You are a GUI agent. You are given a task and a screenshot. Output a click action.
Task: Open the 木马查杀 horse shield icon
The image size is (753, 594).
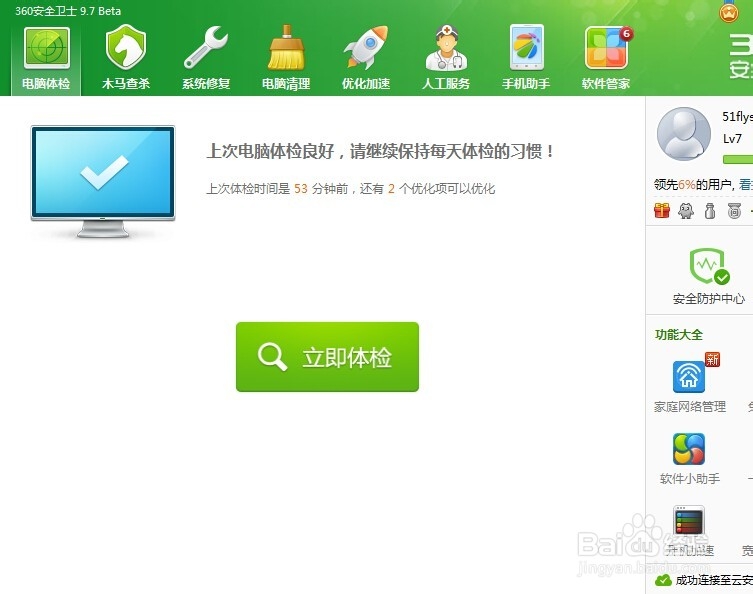tap(125, 47)
